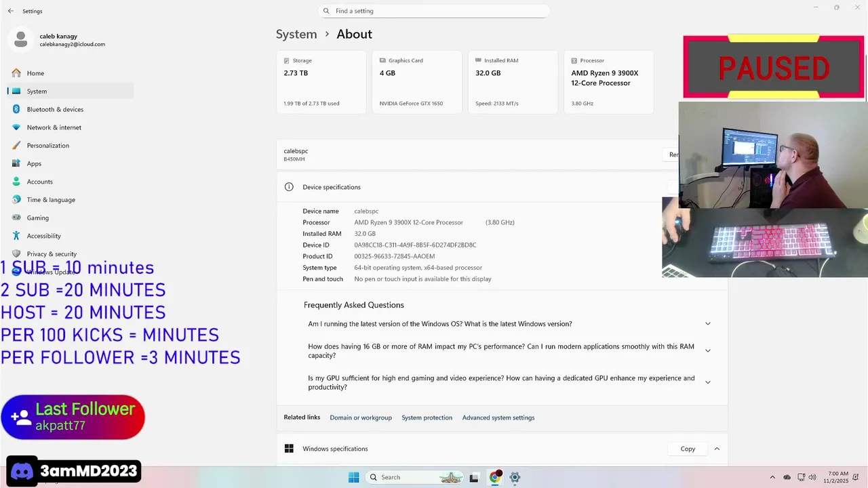Click the Settings gear taskbar icon
The width and height of the screenshot is (868, 488).
515,477
